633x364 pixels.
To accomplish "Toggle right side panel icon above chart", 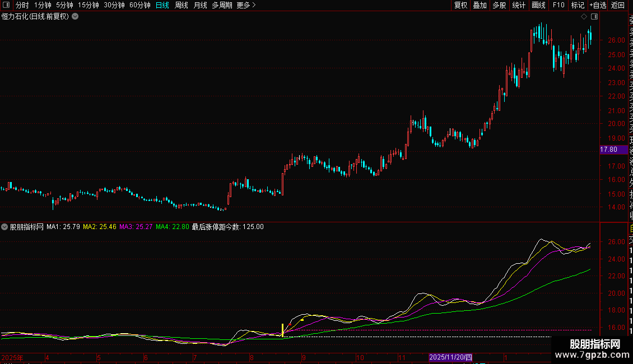I will 594,17.
